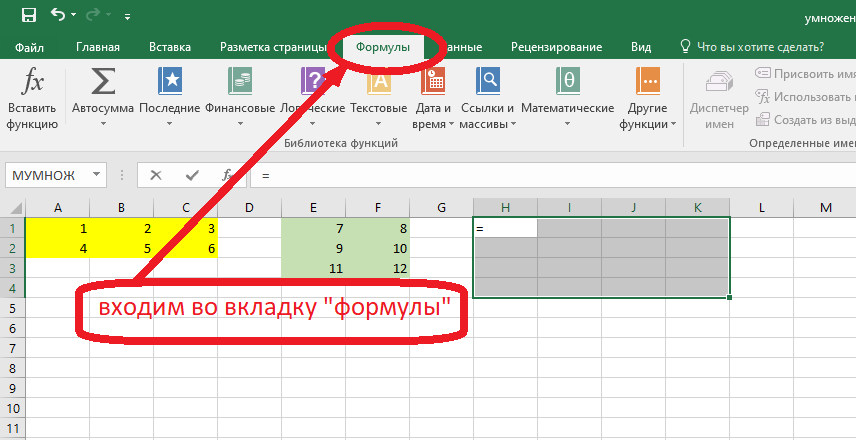The image size is (856, 440).
Task: Open the Name Box dropdown arrow
Action: coord(97,175)
